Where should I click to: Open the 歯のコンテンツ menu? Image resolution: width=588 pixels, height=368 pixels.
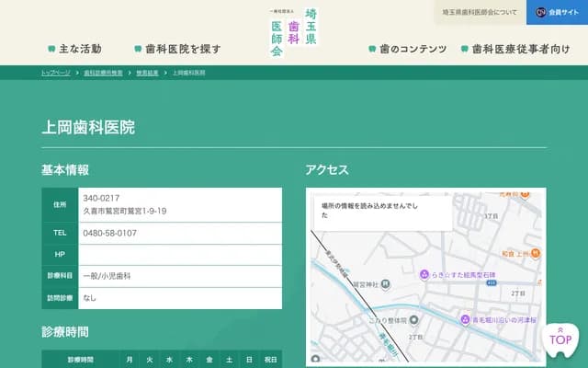[408, 49]
